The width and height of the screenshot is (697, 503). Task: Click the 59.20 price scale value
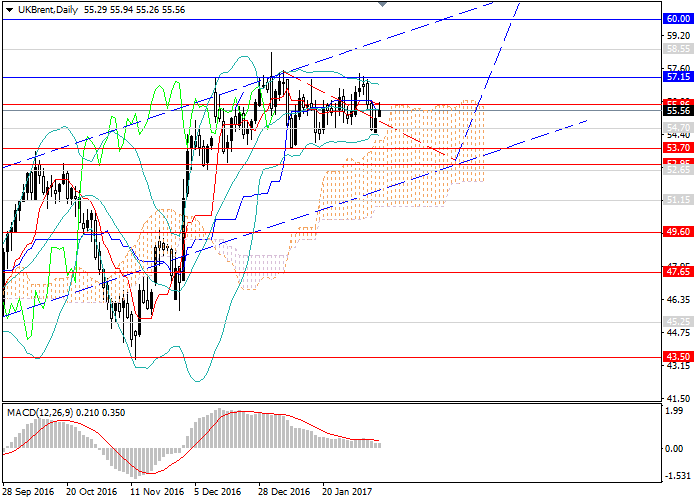(678, 36)
